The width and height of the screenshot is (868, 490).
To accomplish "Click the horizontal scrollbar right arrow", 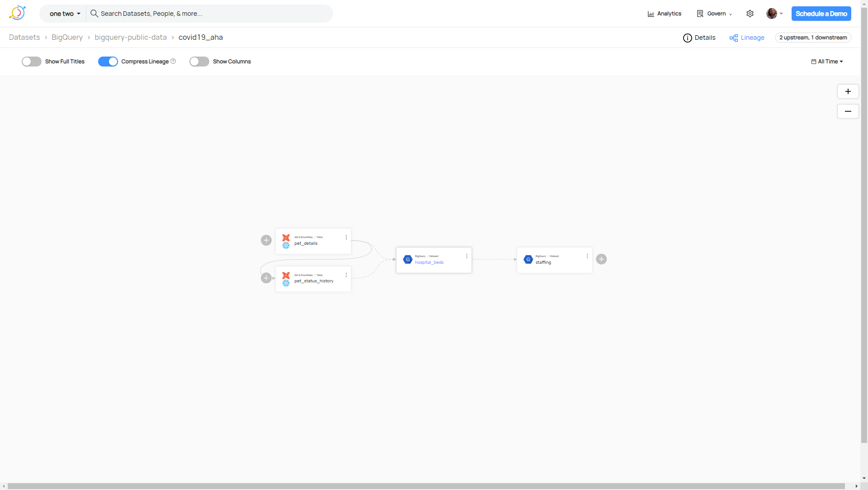I will (x=856, y=486).
